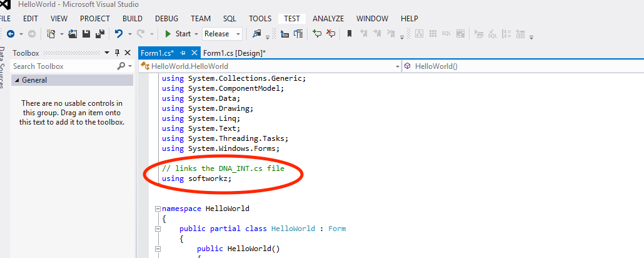Viewport: 644px width, 258px height.
Task: Click the last table icon in toolbar
Action: click(x=521, y=34)
